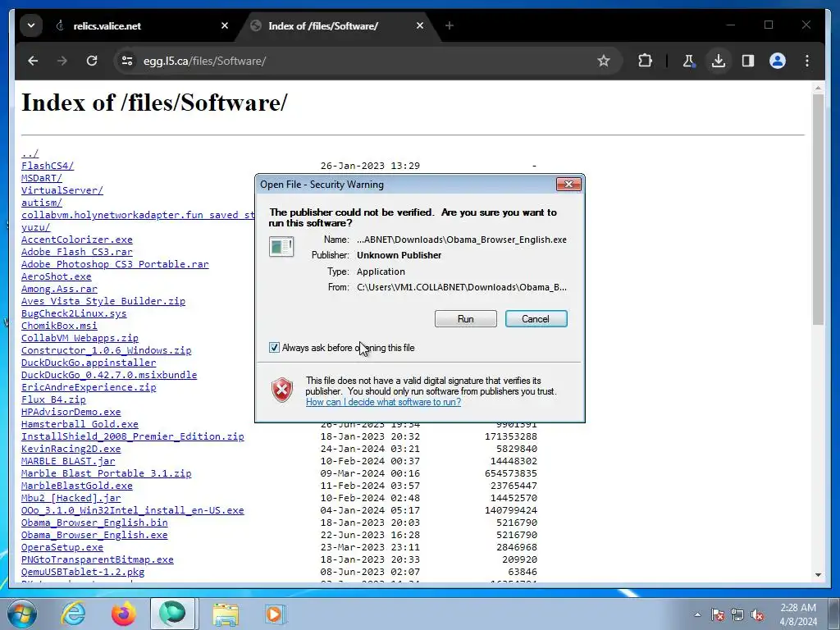This screenshot has width=840, height=630.
Task: Close the Security Warning dialog with X
Action: [x=568, y=185]
